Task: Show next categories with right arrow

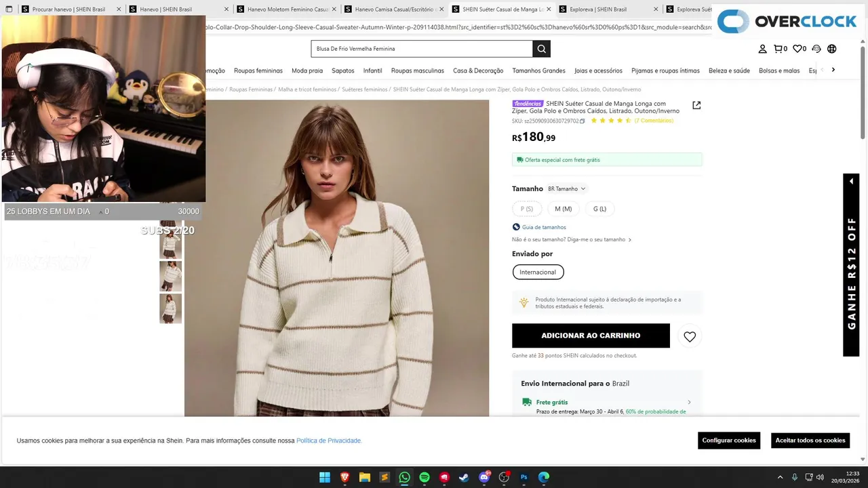Action: click(x=833, y=70)
